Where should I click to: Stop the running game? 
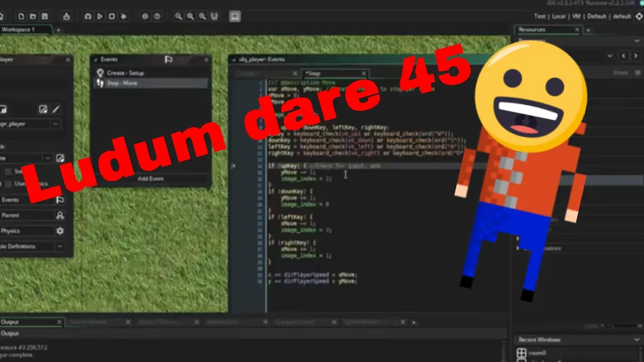112,17
